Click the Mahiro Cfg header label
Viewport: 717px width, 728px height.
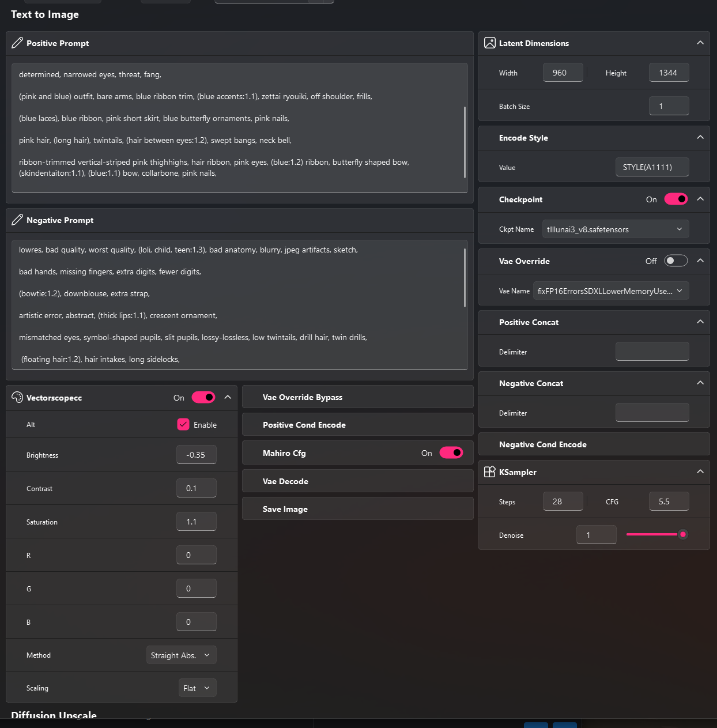click(284, 453)
